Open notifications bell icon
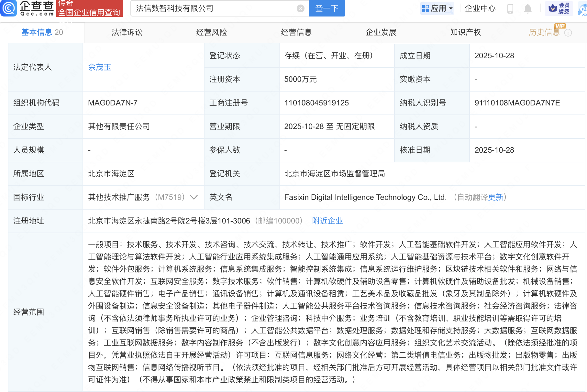587x392 pixels. pos(527,9)
